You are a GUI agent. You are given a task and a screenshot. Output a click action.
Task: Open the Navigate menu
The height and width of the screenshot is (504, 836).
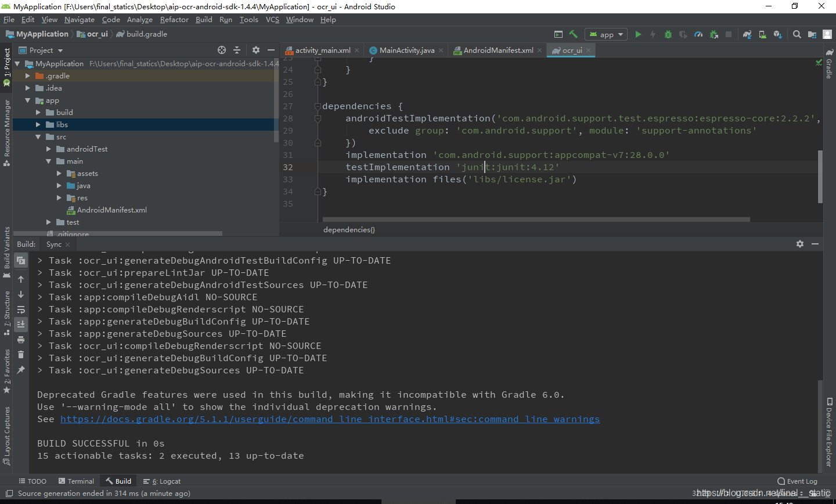(x=79, y=19)
